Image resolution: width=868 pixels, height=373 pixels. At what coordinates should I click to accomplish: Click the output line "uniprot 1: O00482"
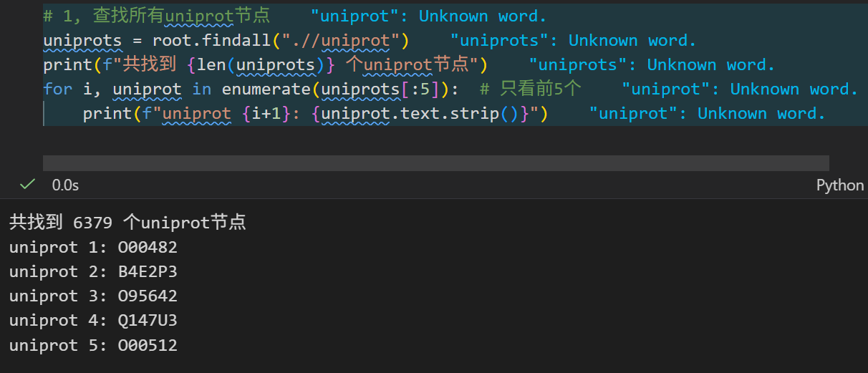[x=93, y=247]
